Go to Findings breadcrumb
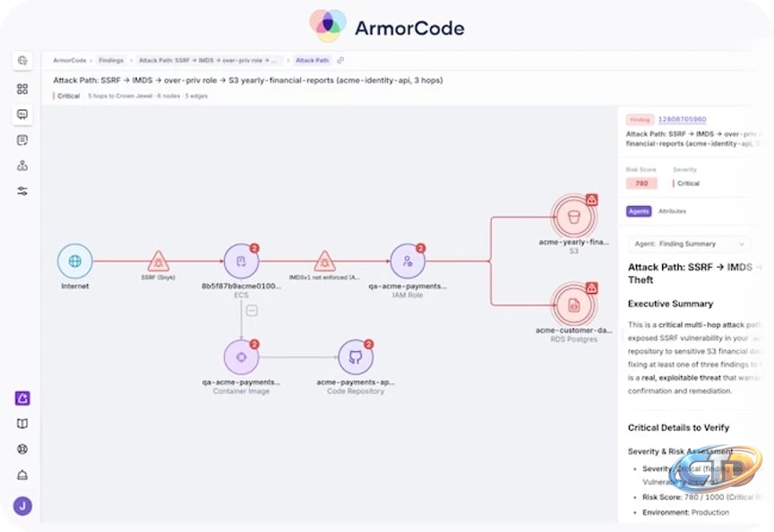 tap(111, 61)
